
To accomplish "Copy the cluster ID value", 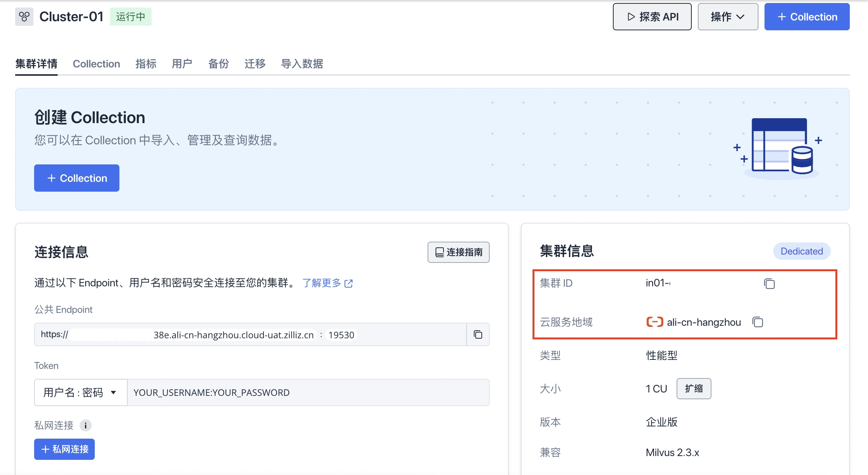I will (769, 283).
